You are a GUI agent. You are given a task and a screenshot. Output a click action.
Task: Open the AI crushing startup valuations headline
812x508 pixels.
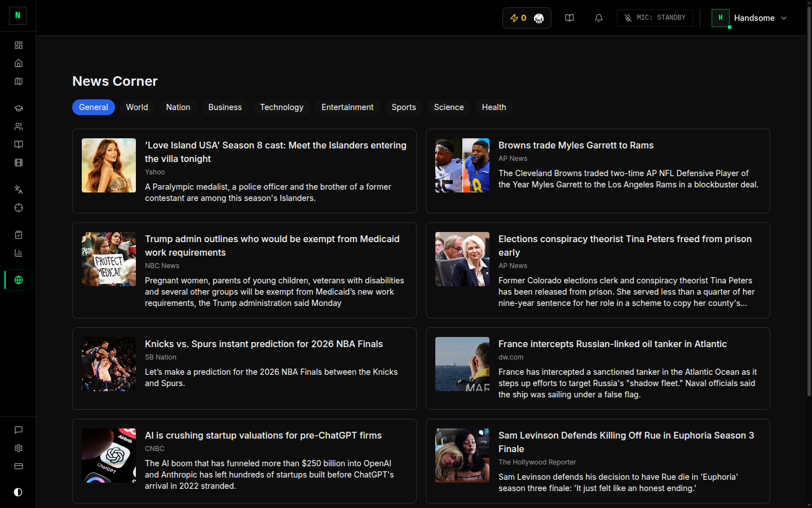coord(263,435)
